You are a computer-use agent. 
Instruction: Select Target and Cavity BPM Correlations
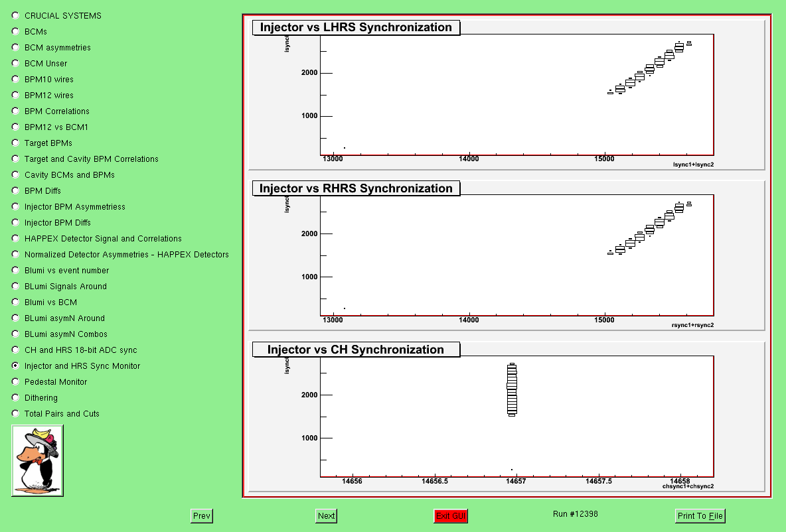point(15,159)
